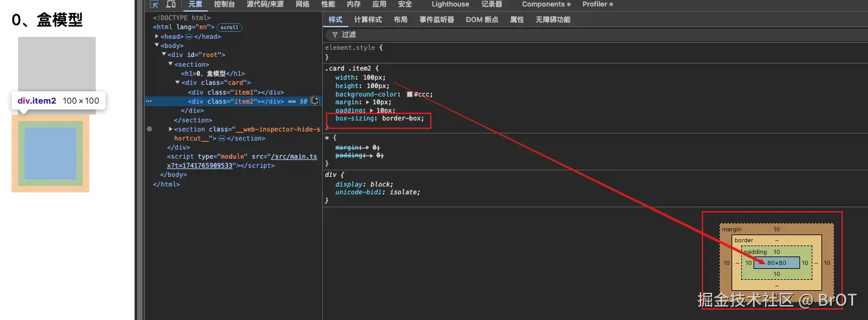Image resolution: width=868 pixels, height=320 pixels.
Task: Open the Profiler panel tab
Action: (x=598, y=5)
